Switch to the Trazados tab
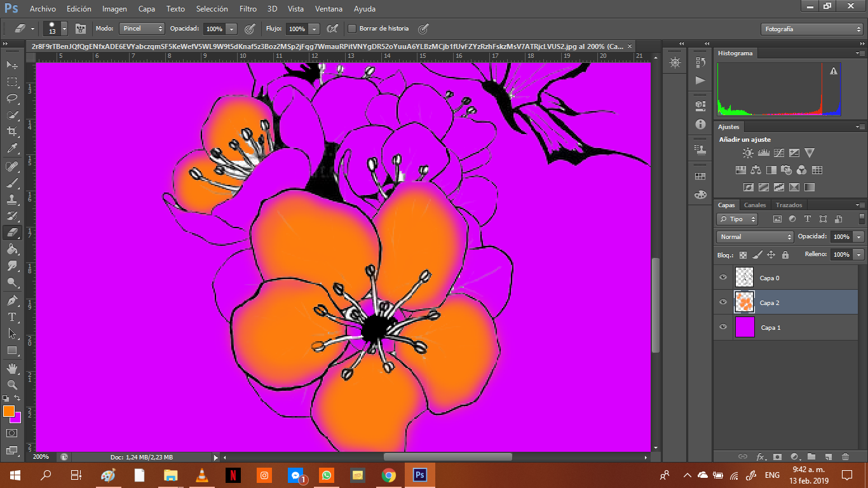The height and width of the screenshot is (488, 868). 789,205
